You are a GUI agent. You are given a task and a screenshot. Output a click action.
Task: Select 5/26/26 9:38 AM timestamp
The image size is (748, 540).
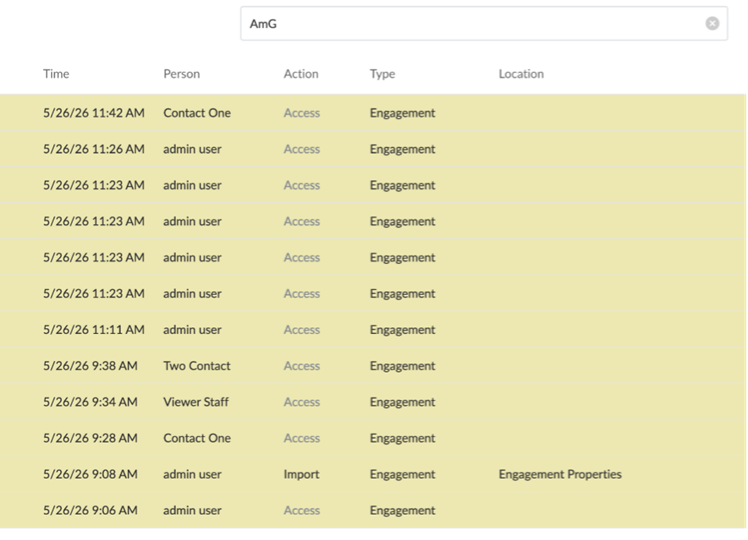[90, 366]
